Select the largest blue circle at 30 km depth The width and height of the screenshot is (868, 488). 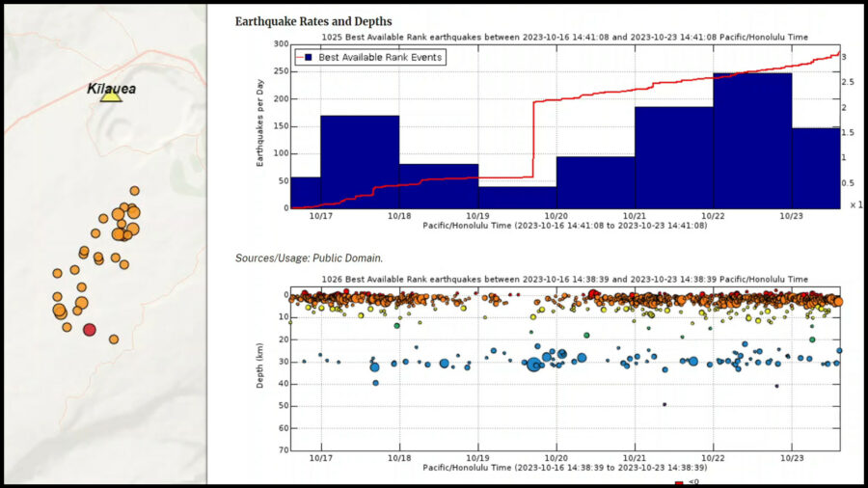534,364
